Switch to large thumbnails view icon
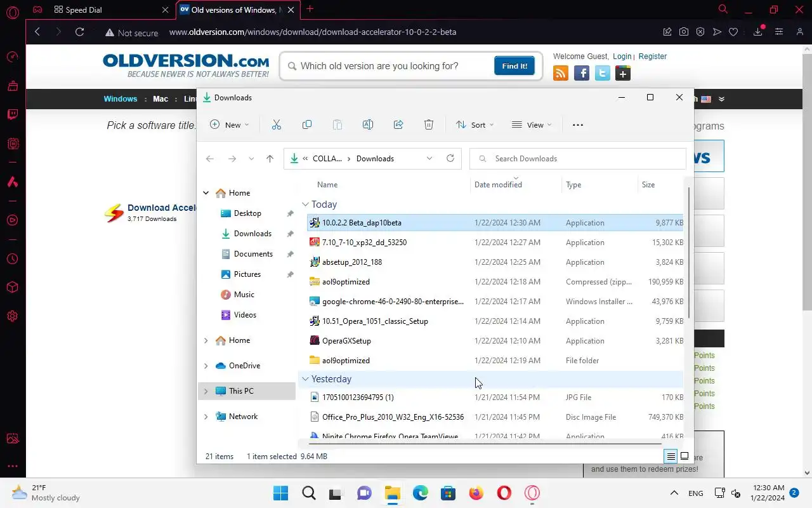Image resolution: width=812 pixels, height=508 pixels. [x=684, y=456]
